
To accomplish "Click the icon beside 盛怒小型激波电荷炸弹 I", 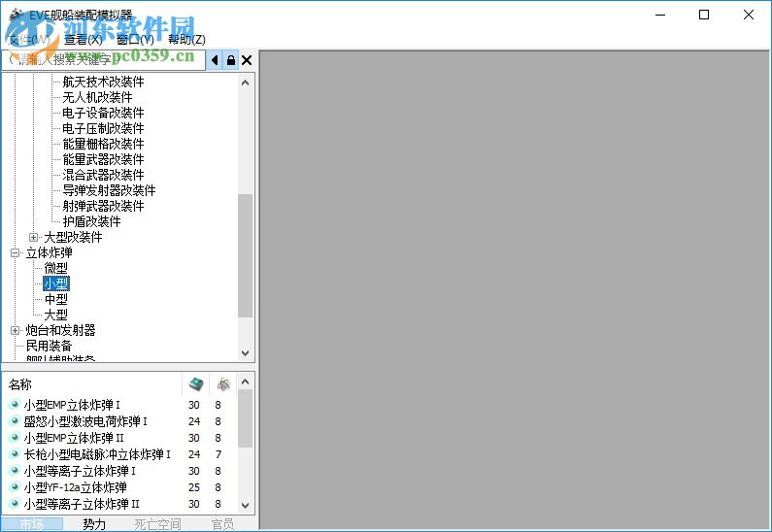I will click(15, 421).
